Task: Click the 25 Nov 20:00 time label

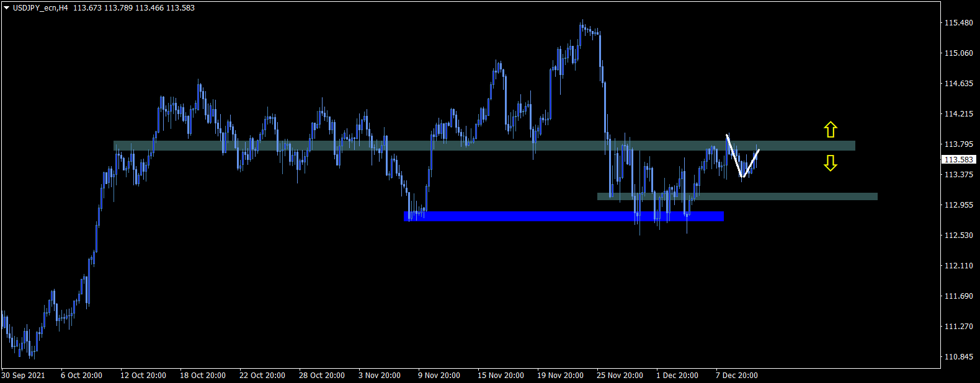Action: [620, 376]
